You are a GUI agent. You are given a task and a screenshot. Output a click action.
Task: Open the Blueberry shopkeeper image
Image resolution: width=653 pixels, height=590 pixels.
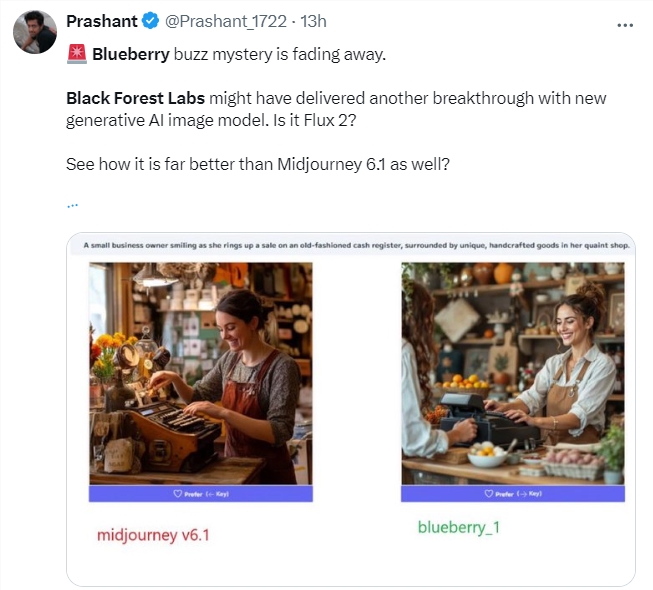click(512, 373)
